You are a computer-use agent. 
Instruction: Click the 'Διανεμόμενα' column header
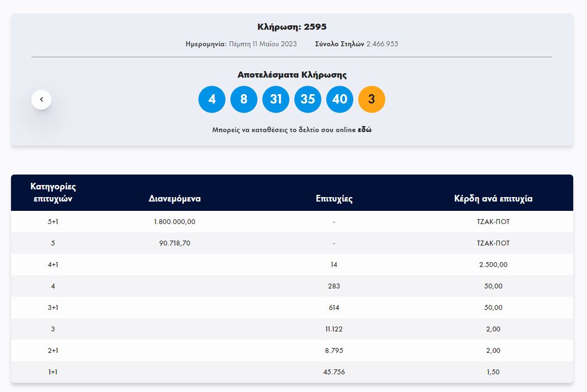point(175,199)
